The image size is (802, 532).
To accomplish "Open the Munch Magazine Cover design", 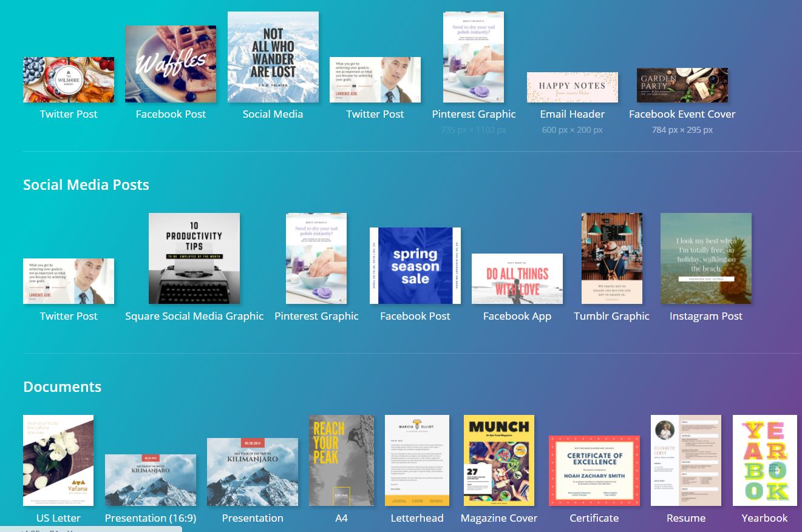I will [x=498, y=460].
